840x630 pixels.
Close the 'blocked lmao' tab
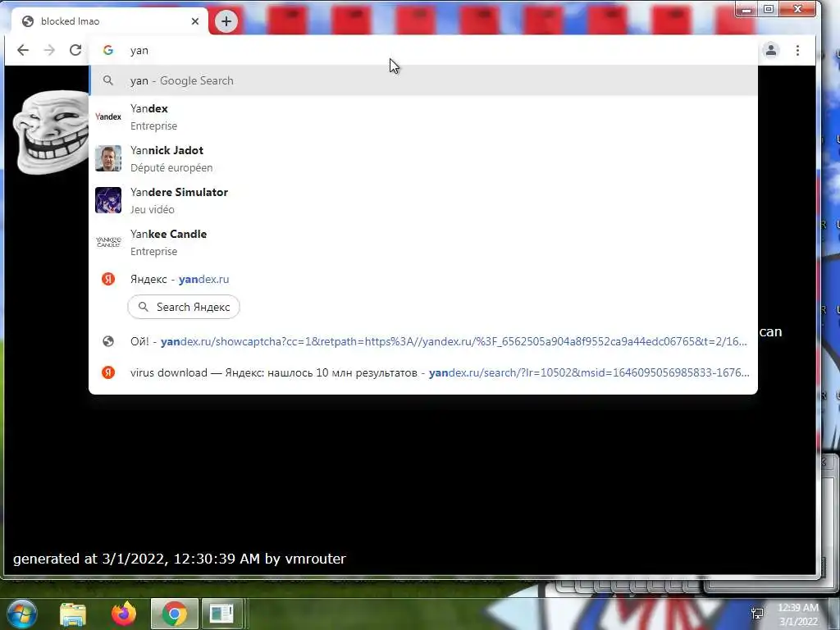[195, 21]
